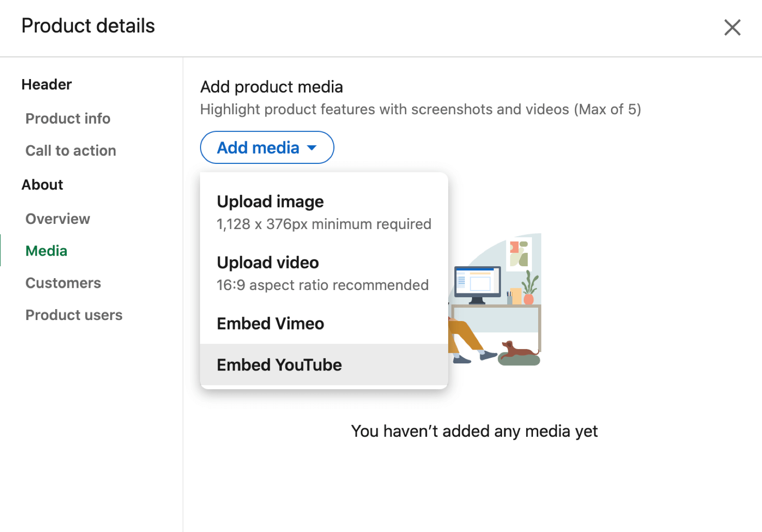The image size is (762, 532).
Task: Select the Header section heading
Action: (46, 84)
